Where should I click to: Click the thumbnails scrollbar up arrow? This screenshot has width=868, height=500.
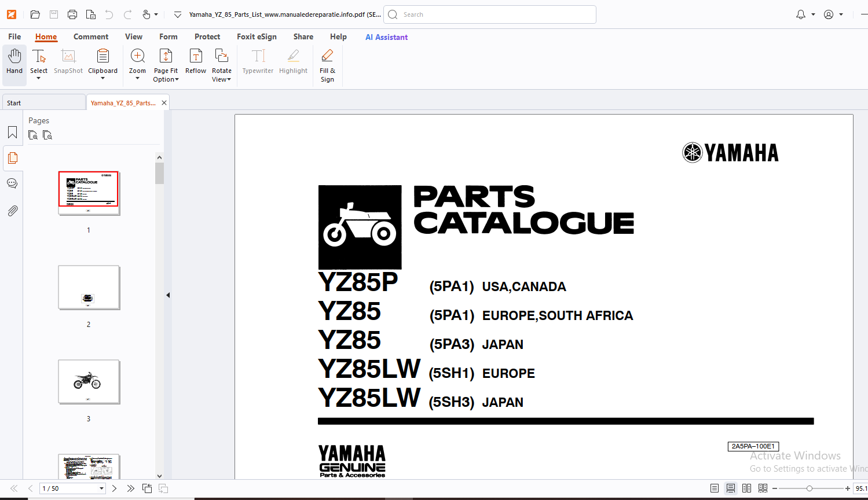tap(159, 157)
